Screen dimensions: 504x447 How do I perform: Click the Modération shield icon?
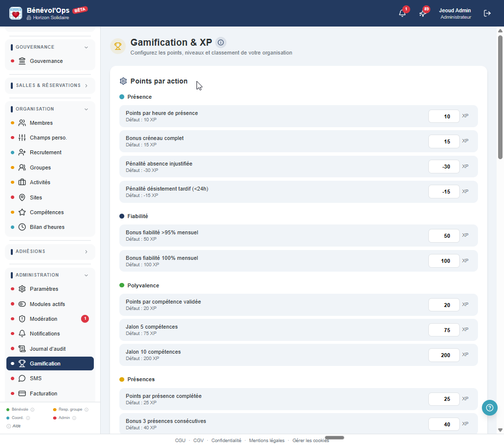(x=22, y=319)
